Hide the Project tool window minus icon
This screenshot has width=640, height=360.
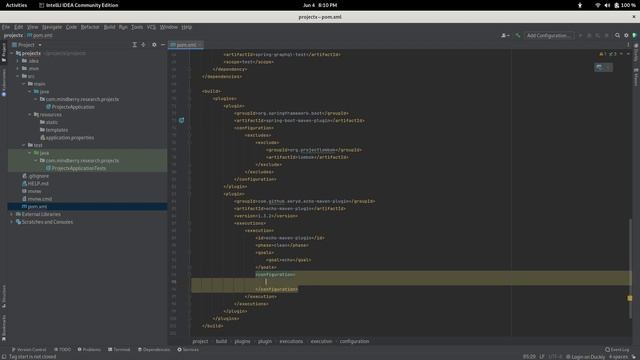coord(163,44)
